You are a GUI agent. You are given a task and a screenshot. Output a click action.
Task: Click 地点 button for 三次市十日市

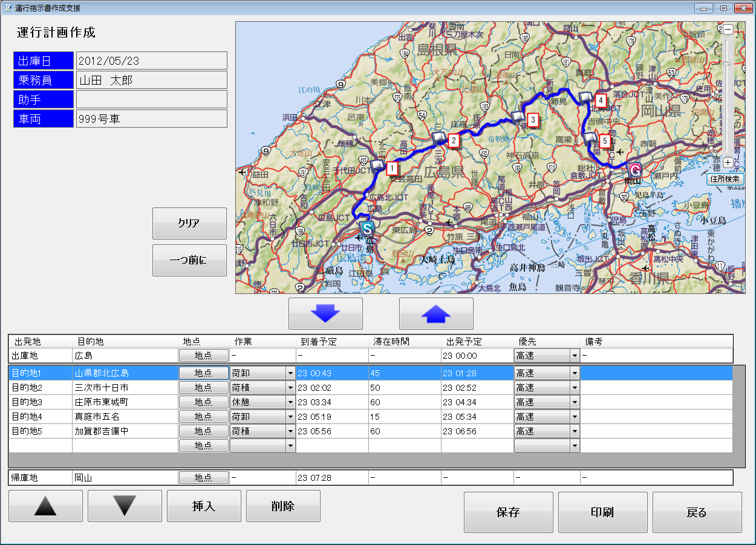click(204, 388)
